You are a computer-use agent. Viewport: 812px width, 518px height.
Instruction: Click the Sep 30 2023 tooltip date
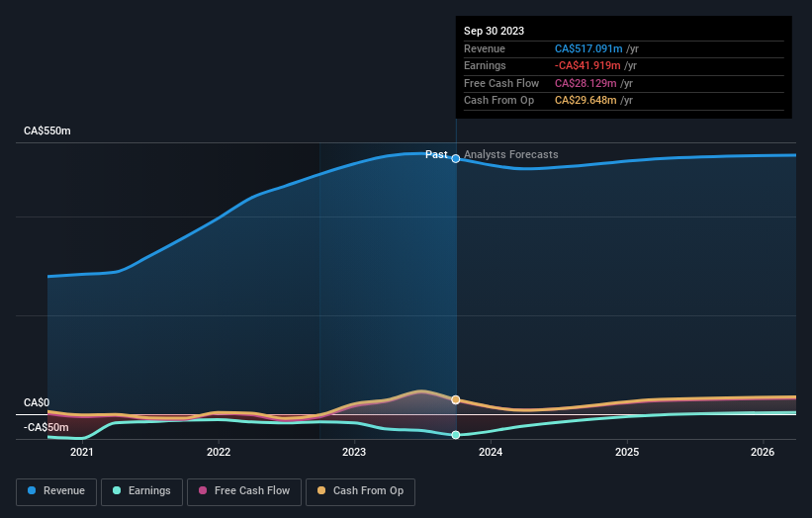pos(495,31)
